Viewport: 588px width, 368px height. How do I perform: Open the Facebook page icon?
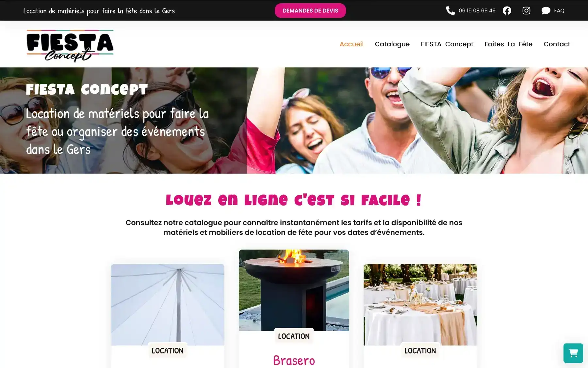[x=507, y=11]
